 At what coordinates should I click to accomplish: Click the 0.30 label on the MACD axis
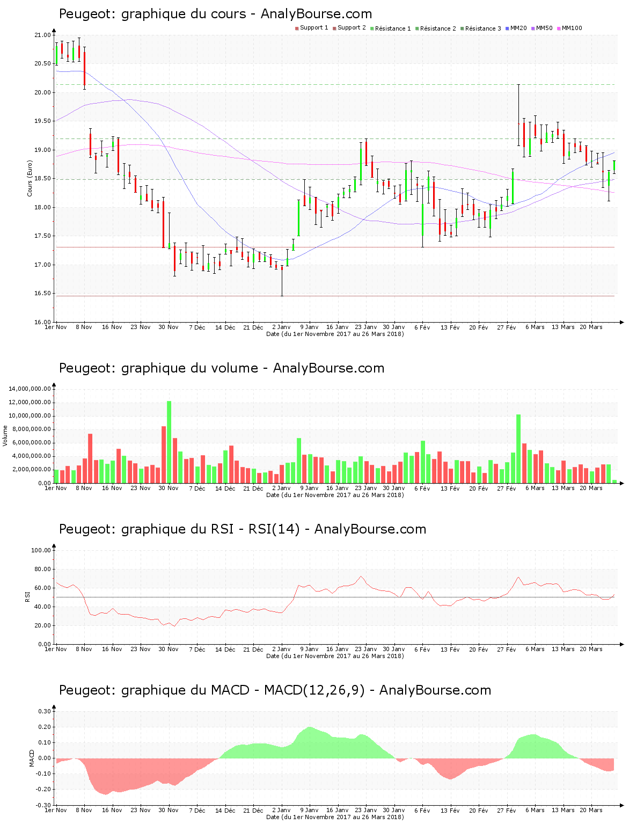click(45, 712)
